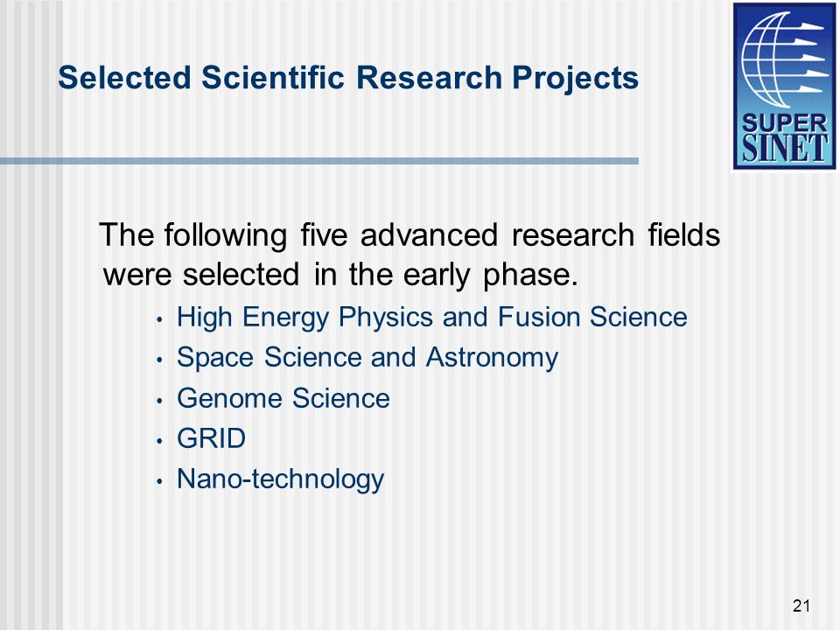Viewport: 840px width, 630px height.
Task: Click the intro sentence about five research fields
Action: pos(409,255)
